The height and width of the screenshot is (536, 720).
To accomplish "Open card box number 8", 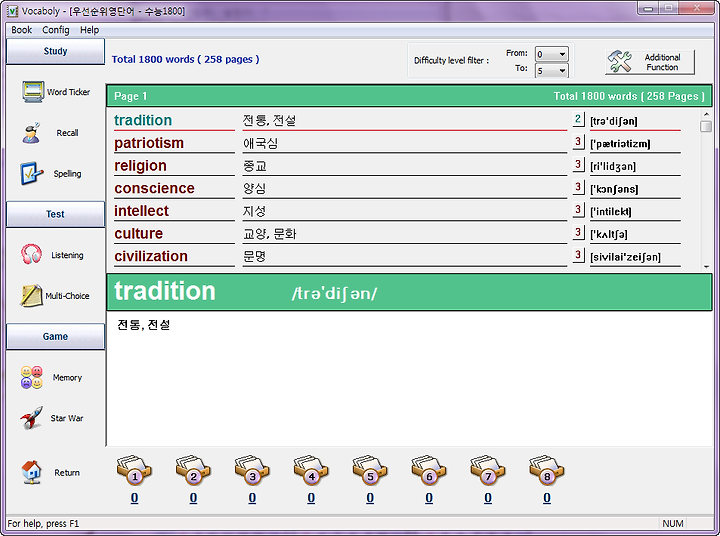I will tap(546, 470).
